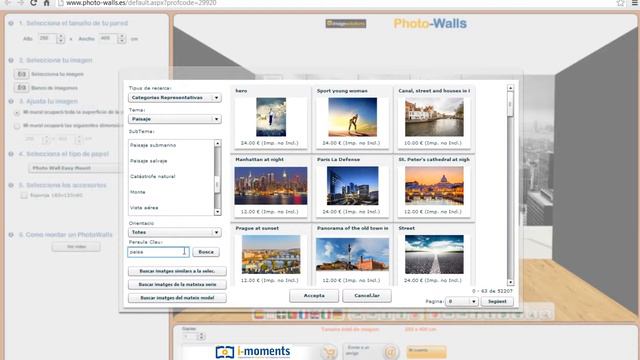640x360 pixels.
Task: Click the browser home icon
Action: [47, 3]
